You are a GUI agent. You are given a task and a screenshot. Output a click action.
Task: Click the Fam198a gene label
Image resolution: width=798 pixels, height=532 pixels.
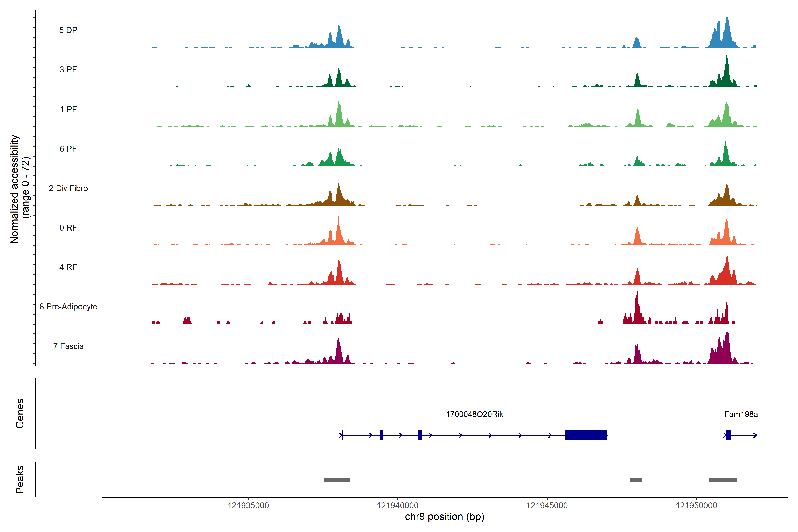point(741,414)
